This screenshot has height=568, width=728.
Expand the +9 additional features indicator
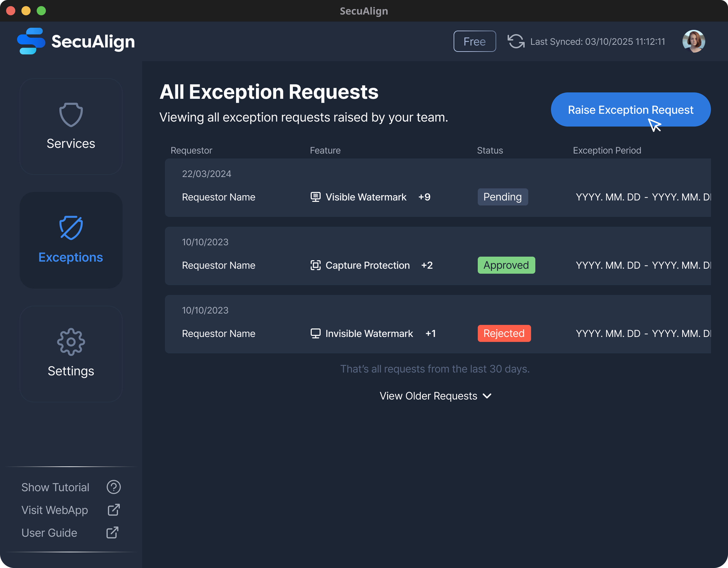tap(424, 197)
